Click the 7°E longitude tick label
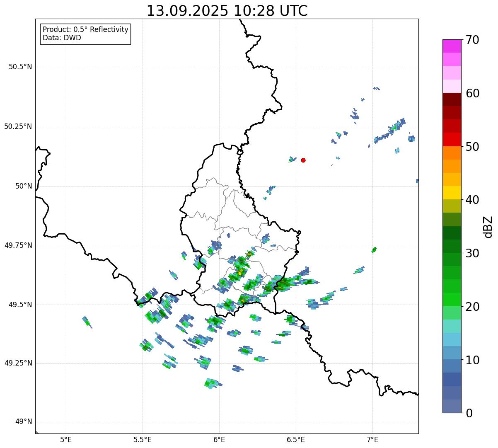The width and height of the screenshot is (498, 448). pos(372,439)
